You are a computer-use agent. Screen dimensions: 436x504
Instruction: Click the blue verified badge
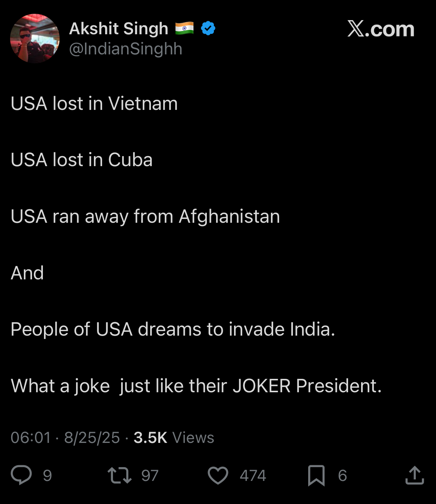[x=208, y=28]
